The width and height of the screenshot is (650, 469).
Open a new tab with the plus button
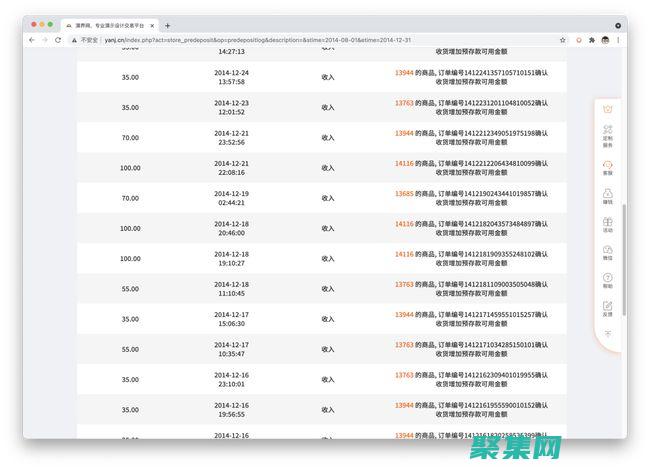pos(167,25)
